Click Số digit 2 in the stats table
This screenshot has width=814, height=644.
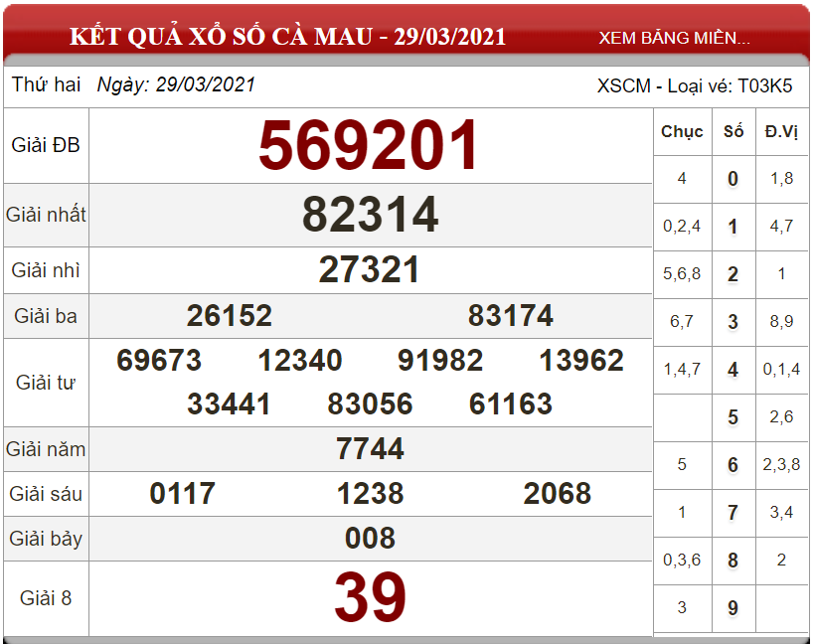click(733, 274)
